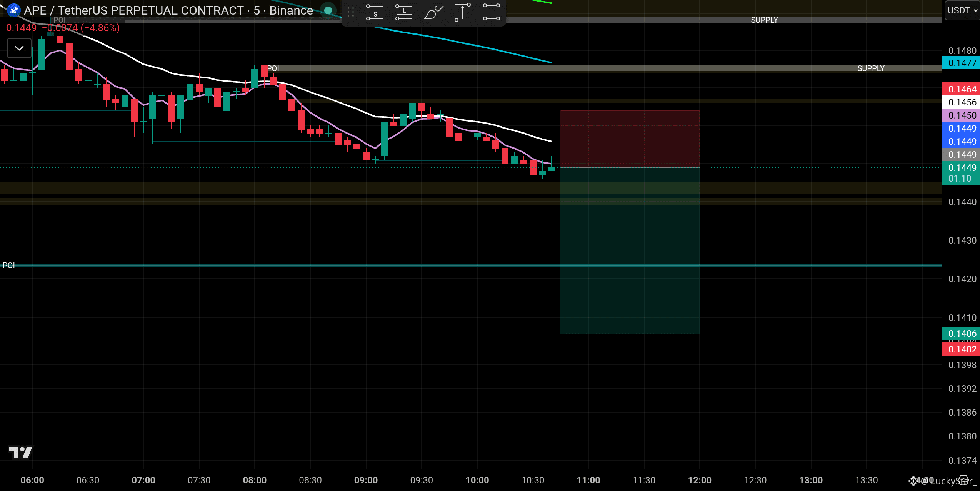
Task: Click the 0.1398 price scale value
Action: click(962, 365)
